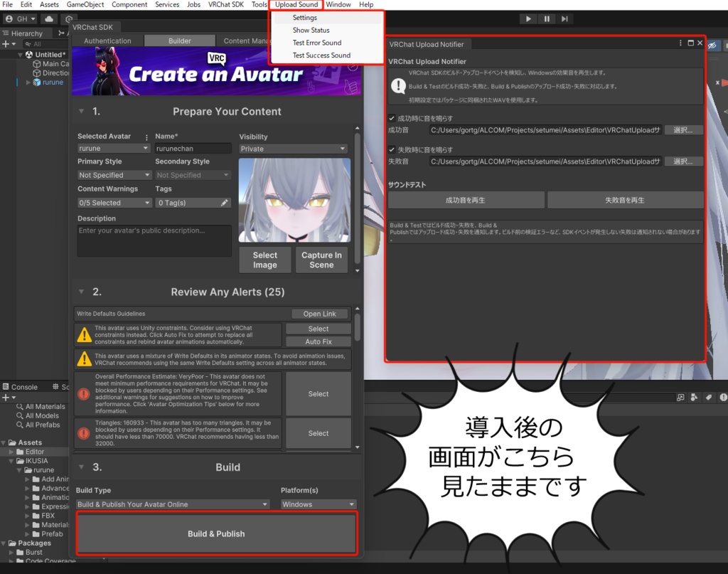
Task: Click the search by type icon in Project
Action: click(694, 398)
